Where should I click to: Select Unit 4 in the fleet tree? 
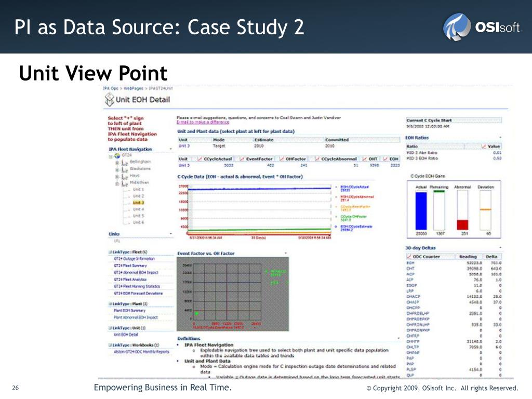coord(138,209)
